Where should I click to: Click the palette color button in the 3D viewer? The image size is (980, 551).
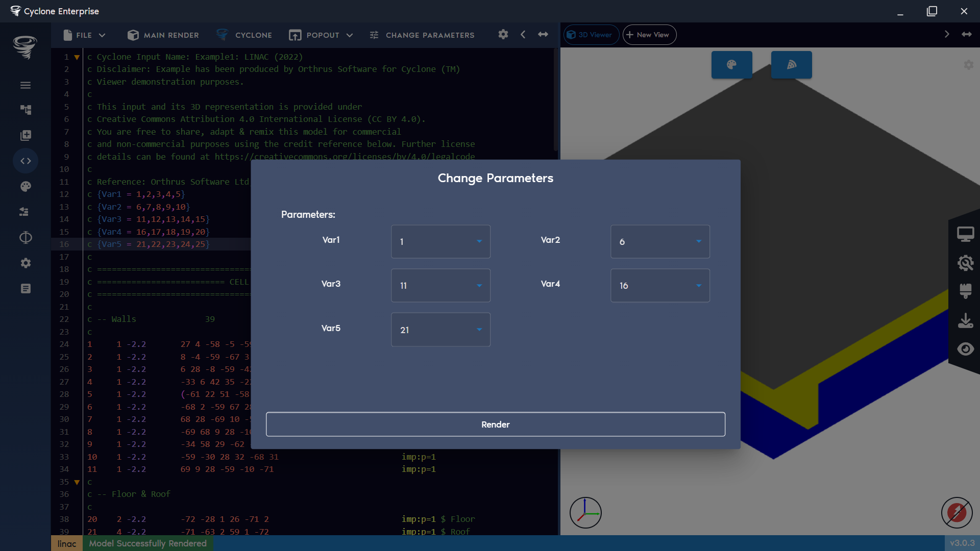point(731,65)
